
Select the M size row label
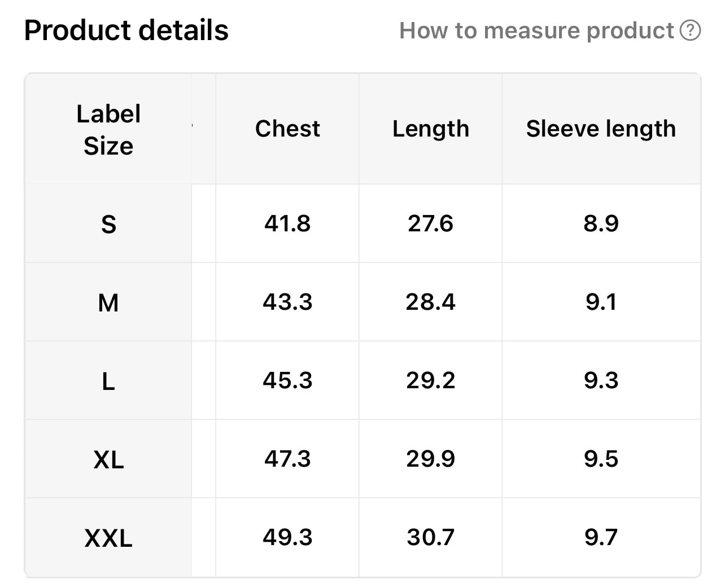(108, 303)
